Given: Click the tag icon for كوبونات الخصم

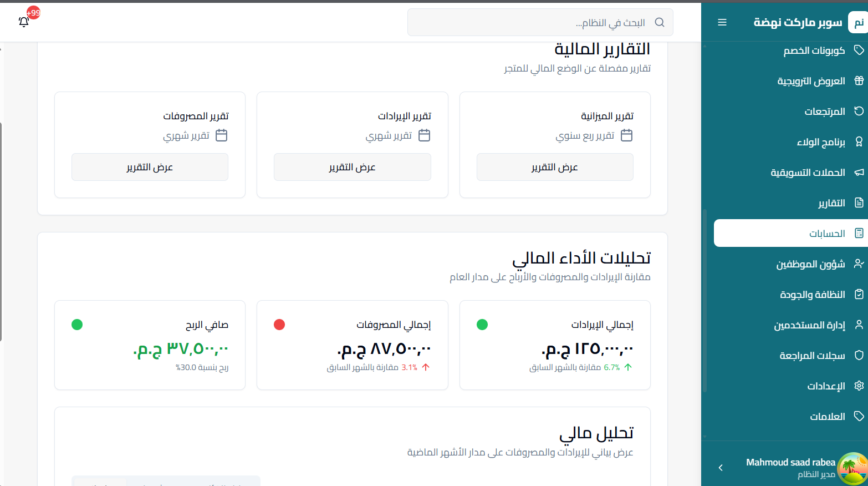Looking at the screenshot, I should pyautogui.click(x=859, y=50).
